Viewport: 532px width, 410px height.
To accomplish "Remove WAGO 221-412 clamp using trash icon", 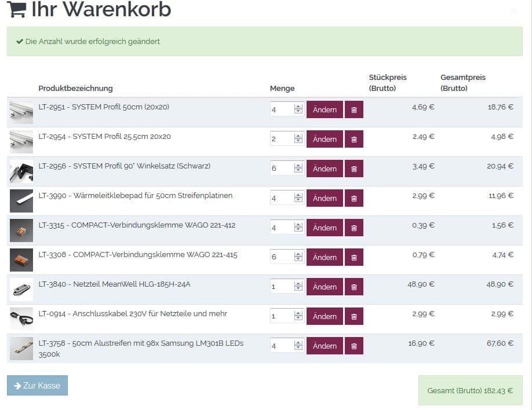I will [x=354, y=228].
